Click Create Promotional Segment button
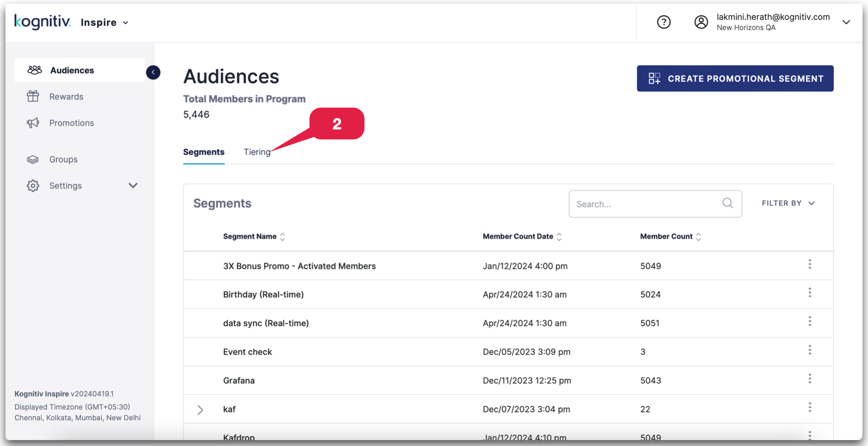 pos(735,78)
